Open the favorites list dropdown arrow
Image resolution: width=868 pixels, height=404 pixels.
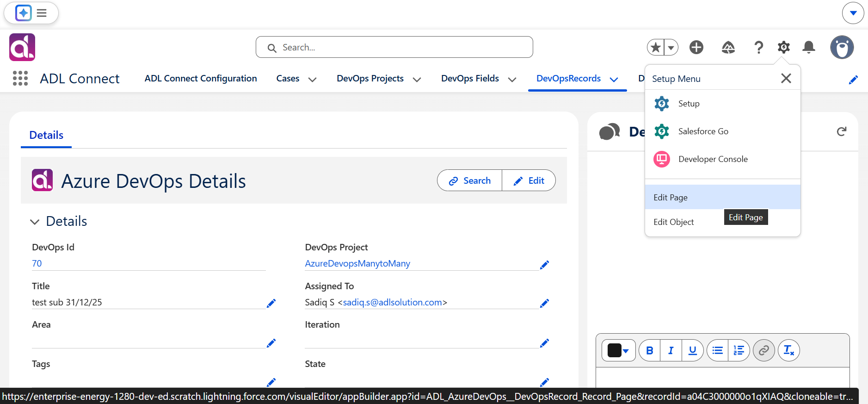671,47
